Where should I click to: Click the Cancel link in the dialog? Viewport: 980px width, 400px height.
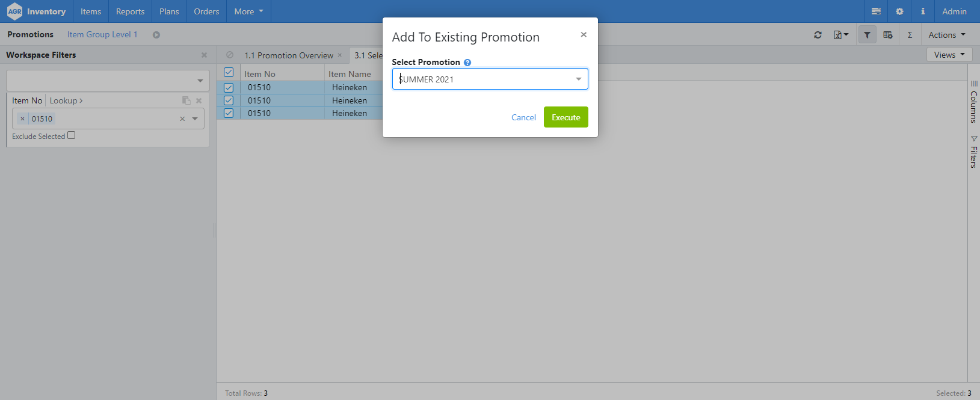pyautogui.click(x=523, y=117)
